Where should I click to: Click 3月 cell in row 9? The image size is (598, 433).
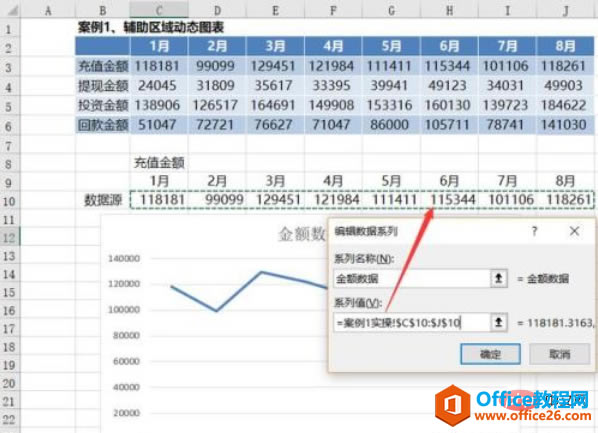coord(275,181)
